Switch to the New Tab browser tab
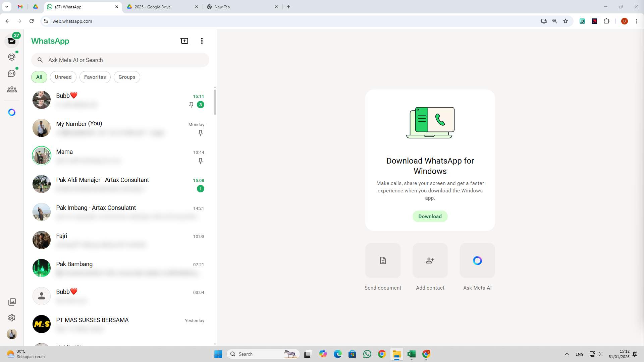The image size is (644, 362). pyautogui.click(x=222, y=7)
